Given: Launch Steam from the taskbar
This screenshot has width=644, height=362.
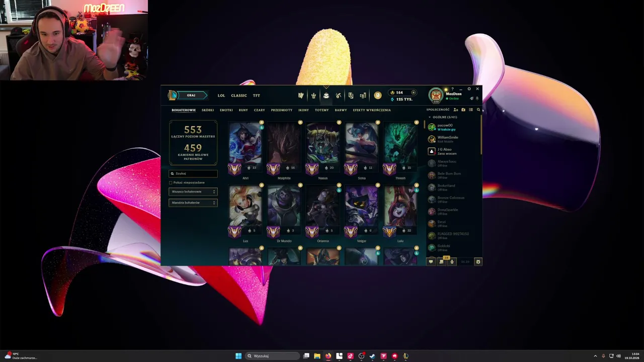Looking at the screenshot, I should pos(372,356).
